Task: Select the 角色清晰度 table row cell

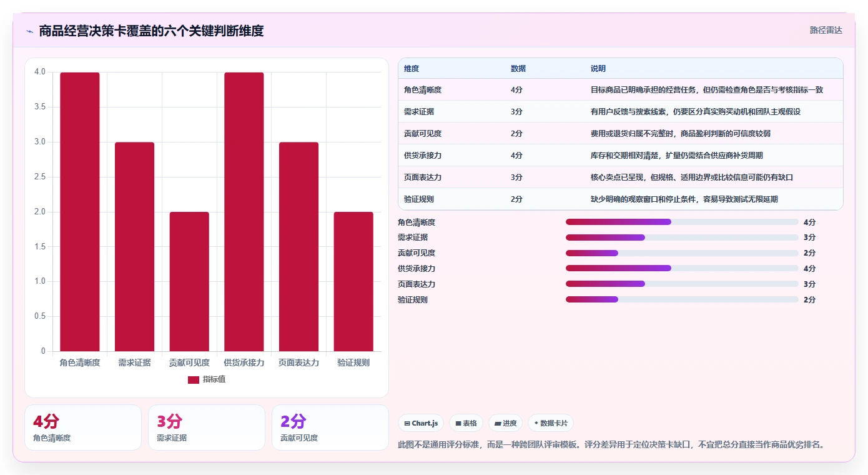Action: pyautogui.click(x=423, y=90)
